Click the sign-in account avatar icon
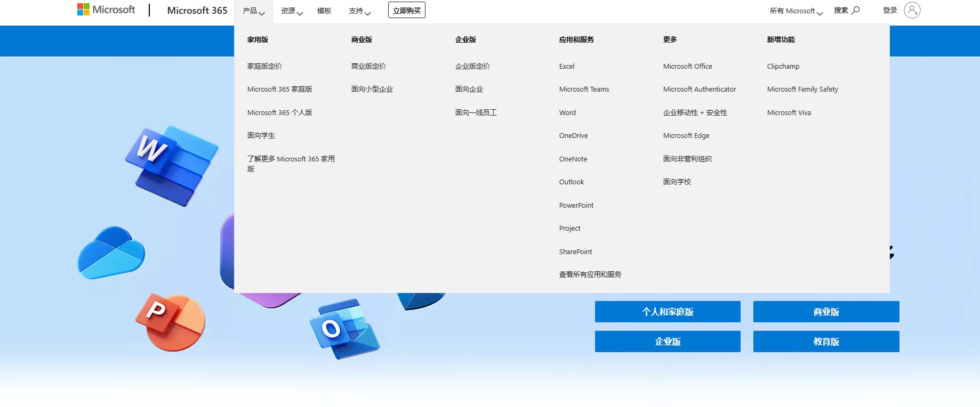 coord(912,10)
